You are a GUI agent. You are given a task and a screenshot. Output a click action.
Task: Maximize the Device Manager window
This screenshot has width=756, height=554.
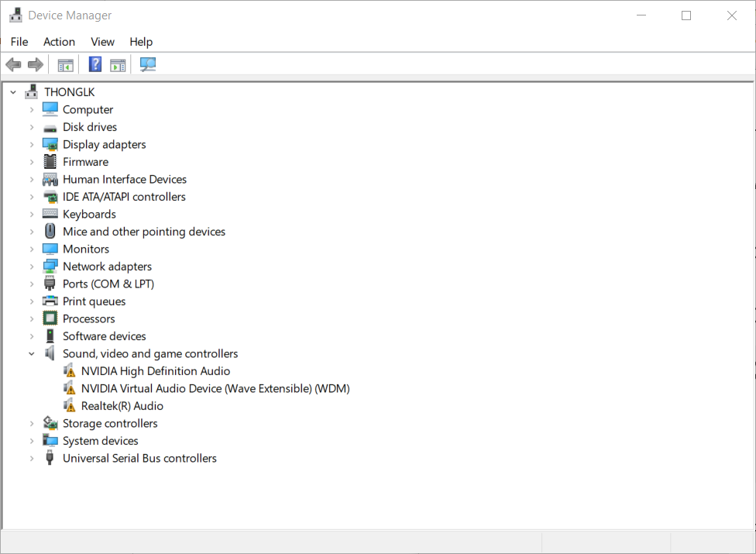click(686, 15)
